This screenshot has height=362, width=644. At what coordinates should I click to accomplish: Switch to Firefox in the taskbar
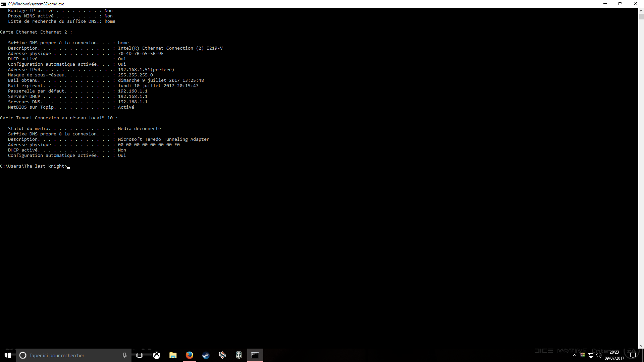[190, 355]
